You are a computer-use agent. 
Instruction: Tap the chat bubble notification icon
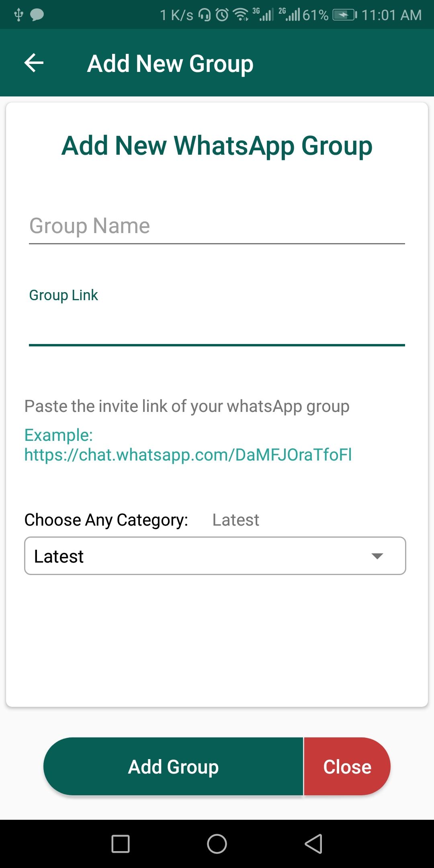[37, 15]
